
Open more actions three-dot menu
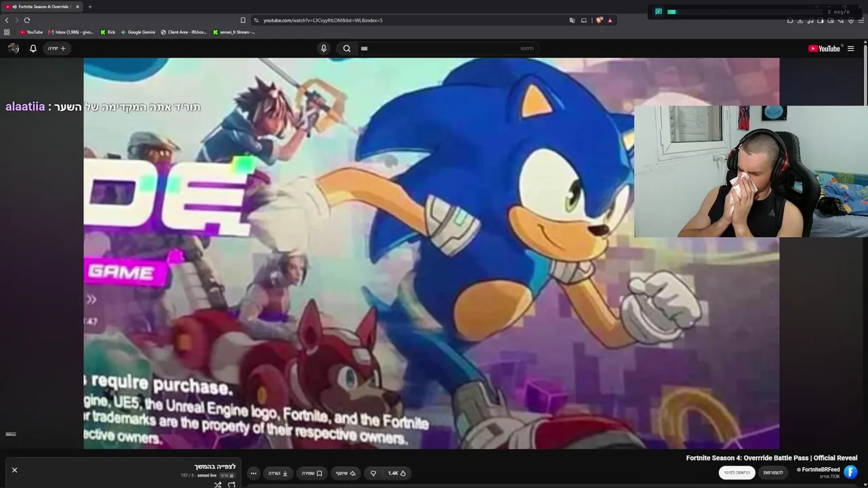tap(254, 473)
